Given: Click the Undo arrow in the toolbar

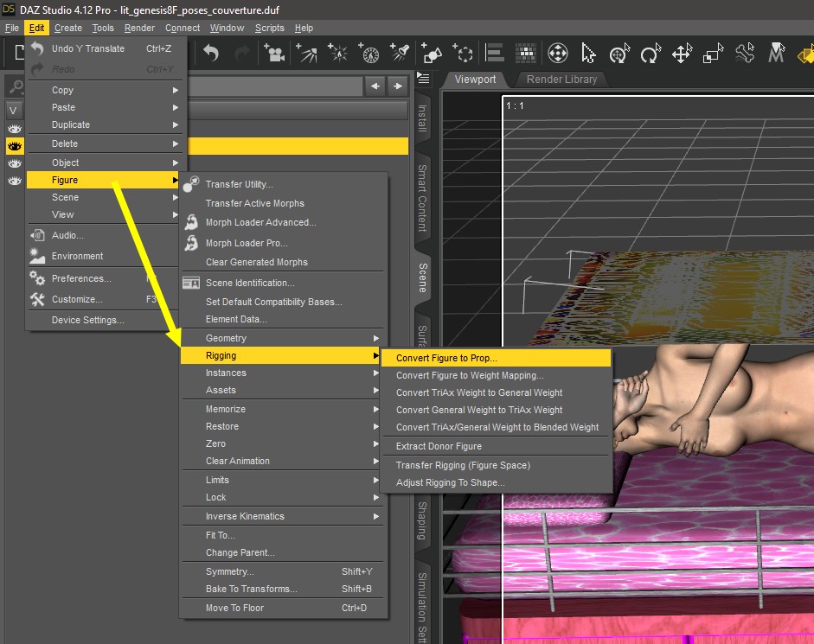Looking at the screenshot, I should click(211, 53).
